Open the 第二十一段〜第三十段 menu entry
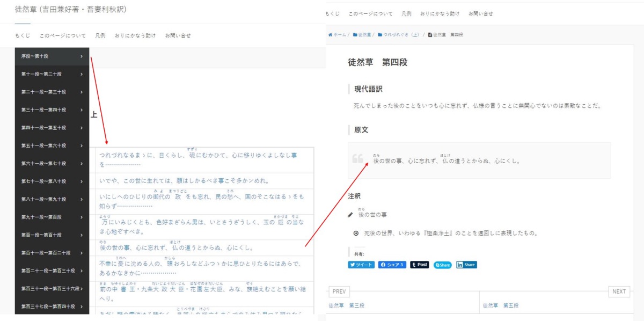Image resolution: width=644 pixels, height=321 pixels. click(52, 92)
